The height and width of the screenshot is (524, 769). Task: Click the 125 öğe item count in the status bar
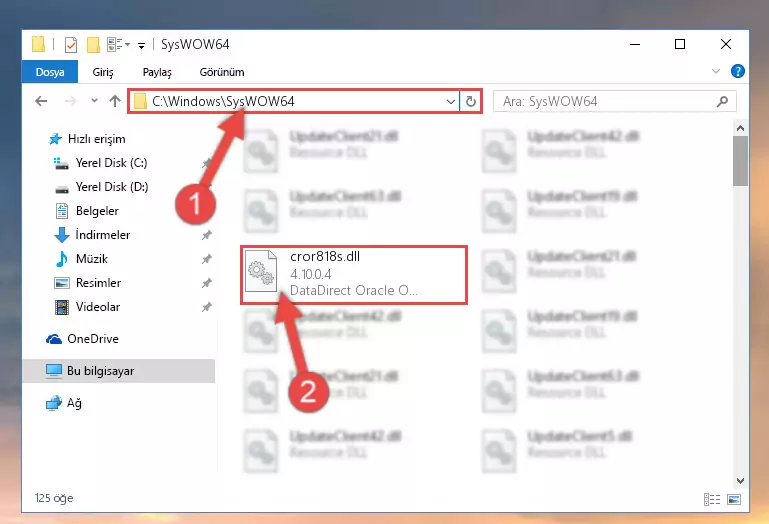click(x=54, y=498)
